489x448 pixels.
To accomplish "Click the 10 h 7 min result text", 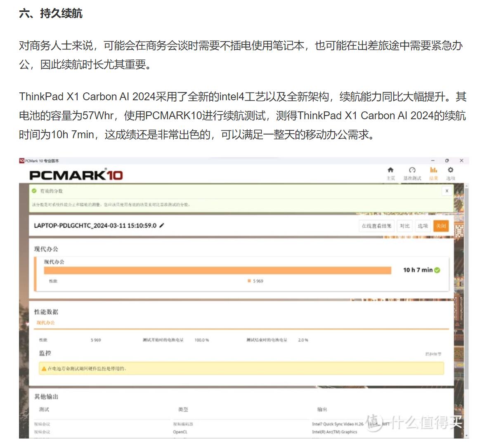I will (x=418, y=270).
